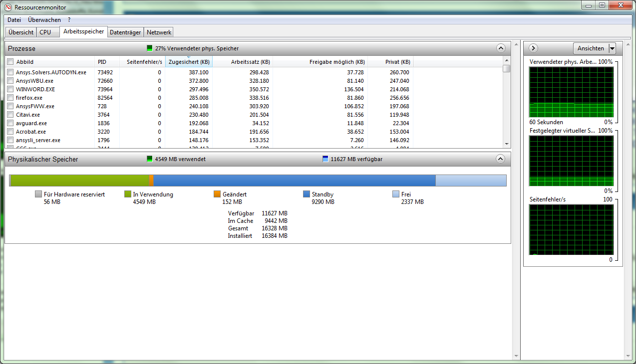Screen dimensions: 636x364
Task: Select the avguard.exe process name
Action: [x=31, y=123]
